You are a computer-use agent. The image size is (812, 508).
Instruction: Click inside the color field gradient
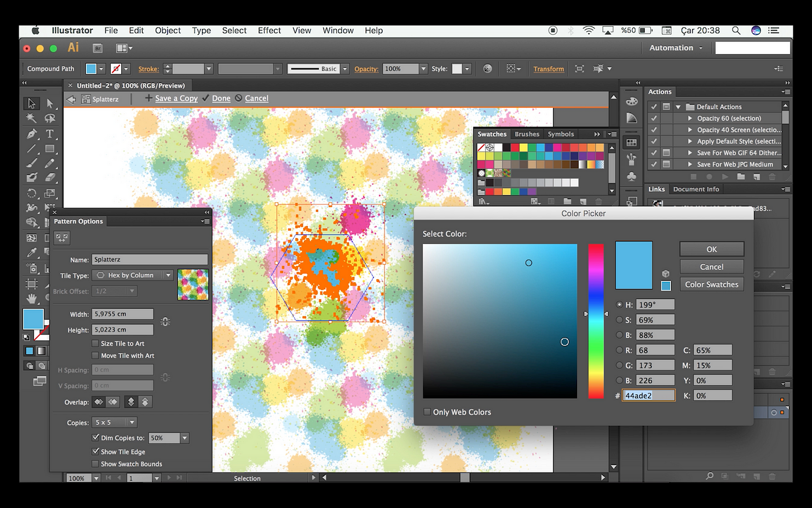[x=500, y=321]
